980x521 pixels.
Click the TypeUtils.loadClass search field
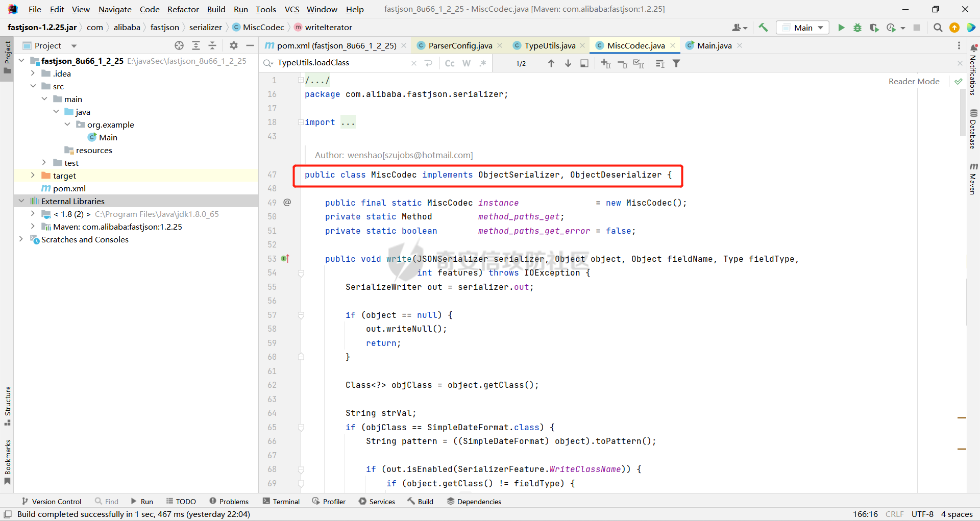point(342,63)
